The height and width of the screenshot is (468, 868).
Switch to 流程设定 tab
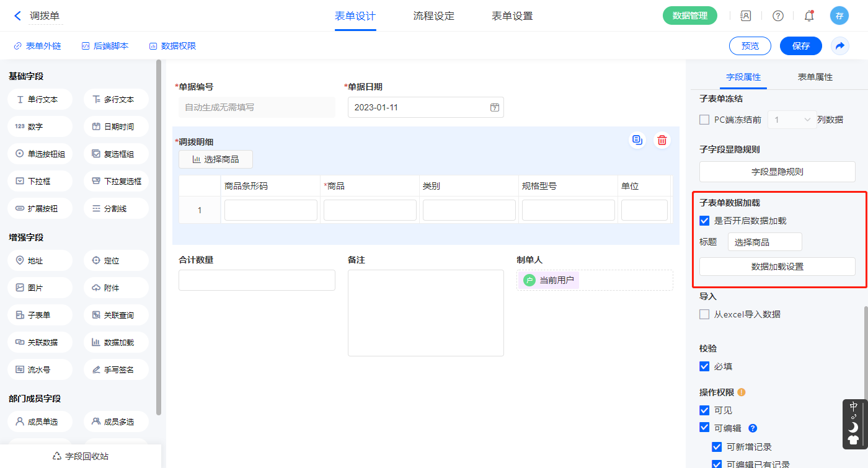tap(433, 16)
